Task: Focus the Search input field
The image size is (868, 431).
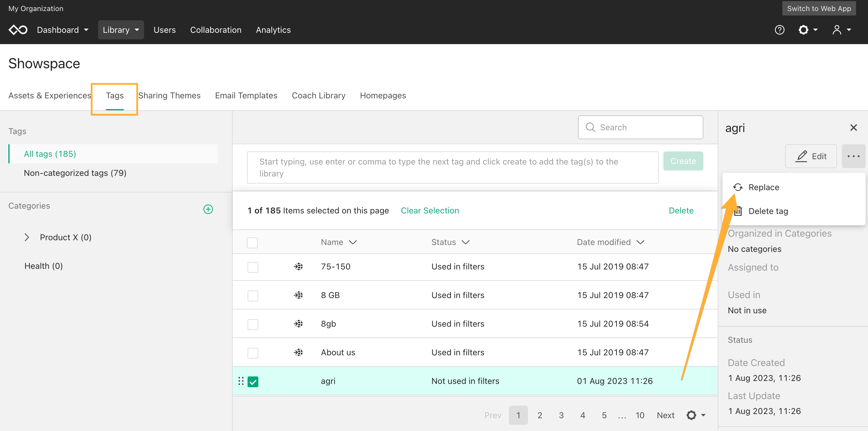Action: [640, 127]
